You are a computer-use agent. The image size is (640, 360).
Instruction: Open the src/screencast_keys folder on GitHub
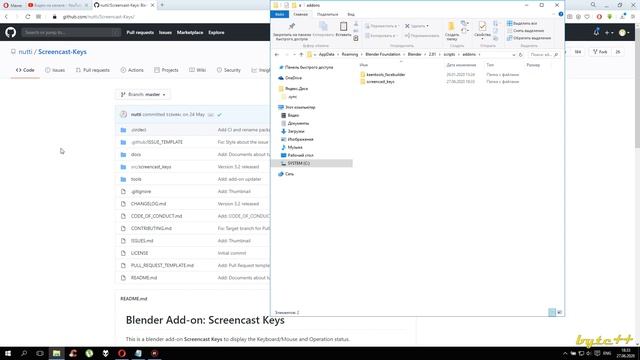[x=151, y=167]
